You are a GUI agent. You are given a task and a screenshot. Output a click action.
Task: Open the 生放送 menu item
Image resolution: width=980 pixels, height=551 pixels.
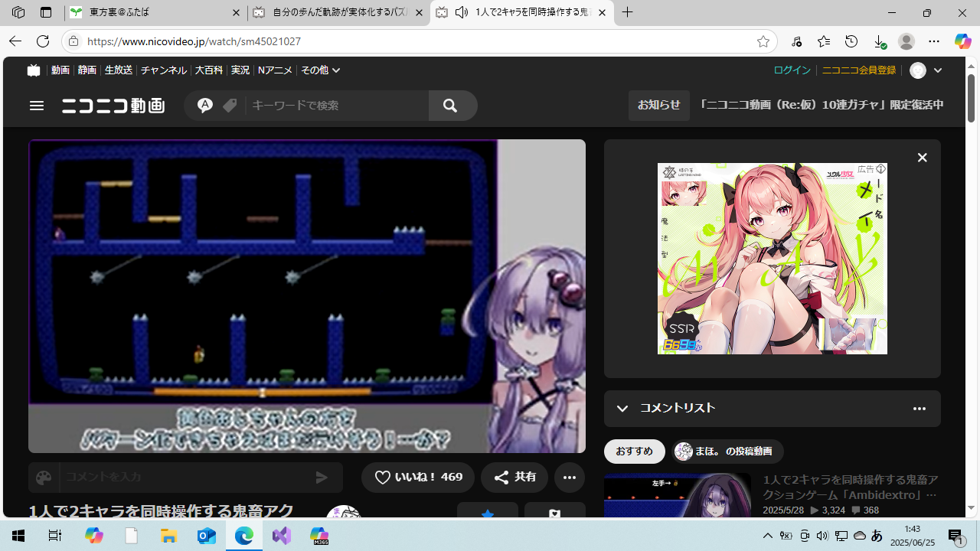click(x=119, y=70)
